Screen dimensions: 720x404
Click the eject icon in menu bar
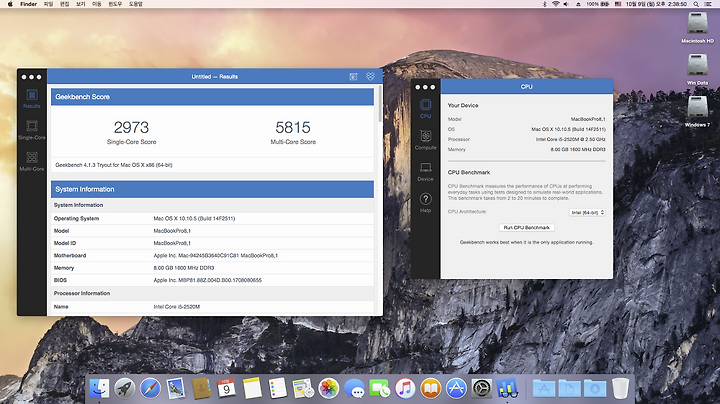[x=578, y=4]
